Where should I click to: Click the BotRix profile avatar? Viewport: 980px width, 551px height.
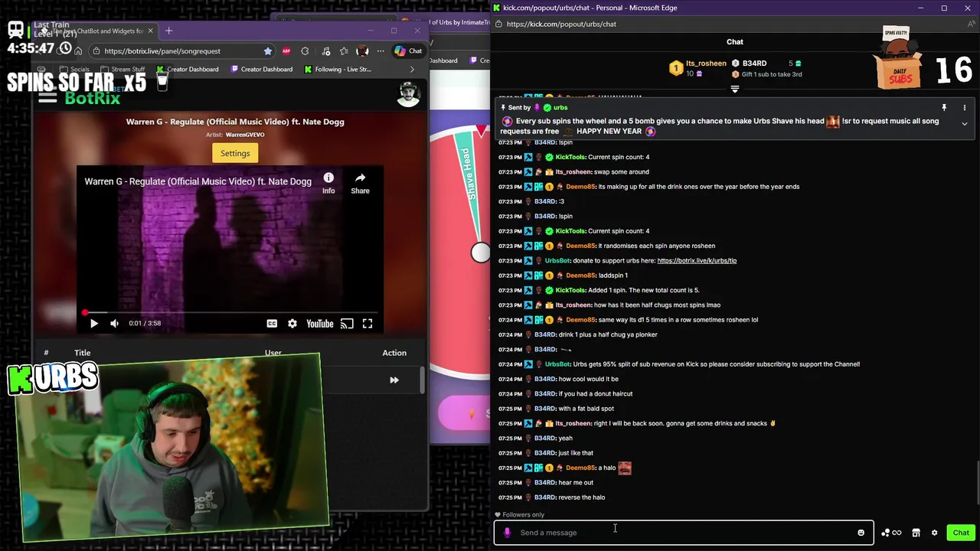click(x=409, y=93)
